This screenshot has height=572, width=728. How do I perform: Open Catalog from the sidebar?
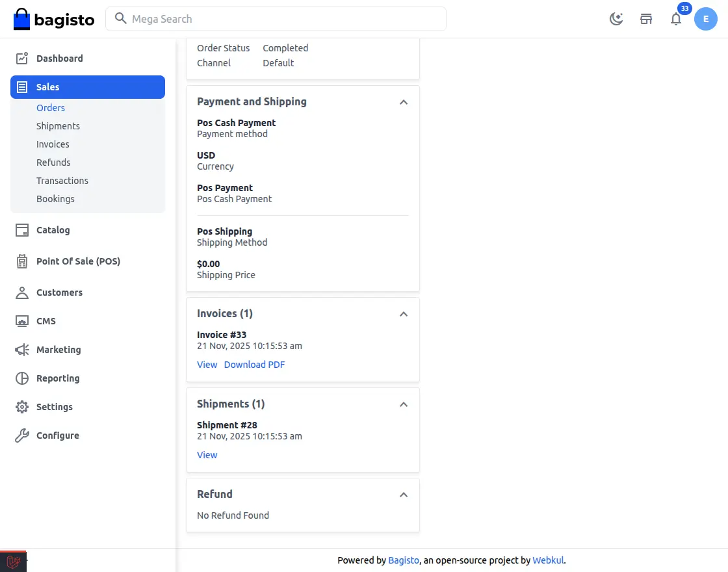(x=53, y=230)
